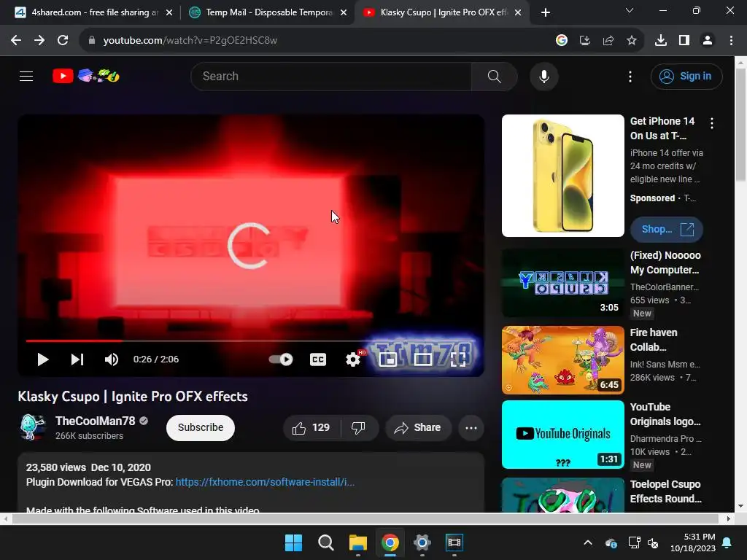Open Chrome profile menu
This screenshot has width=747, height=560.
click(708, 41)
